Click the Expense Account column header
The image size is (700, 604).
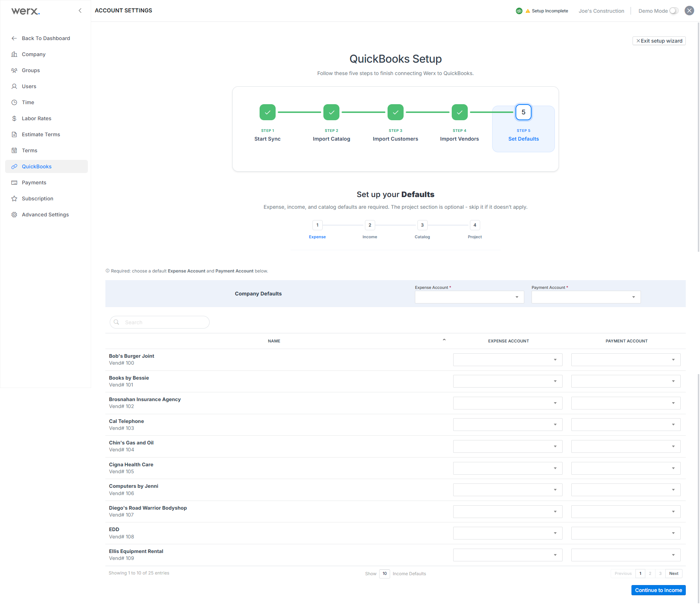point(509,341)
